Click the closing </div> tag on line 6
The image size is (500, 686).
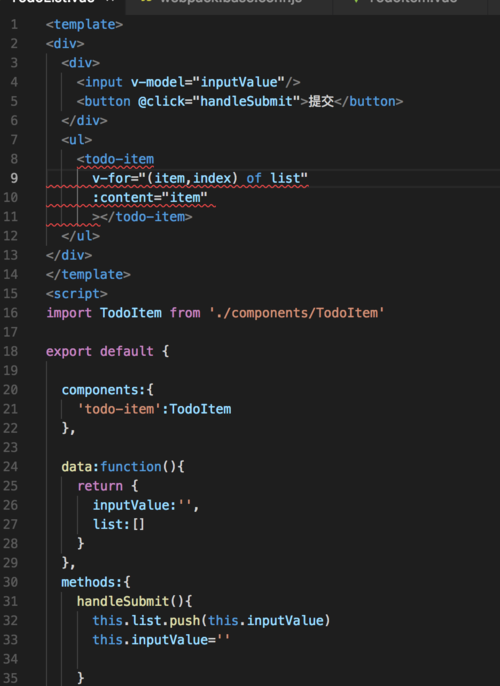click(x=84, y=121)
